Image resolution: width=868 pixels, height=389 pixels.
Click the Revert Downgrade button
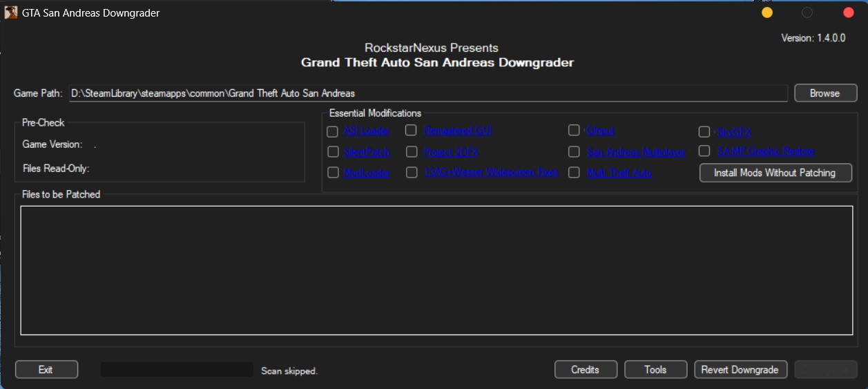click(740, 370)
